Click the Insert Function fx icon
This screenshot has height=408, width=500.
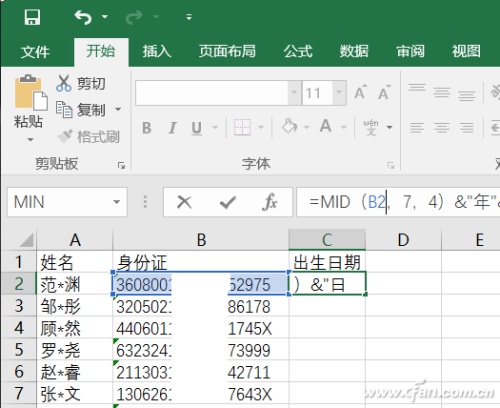[x=270, y=202]
